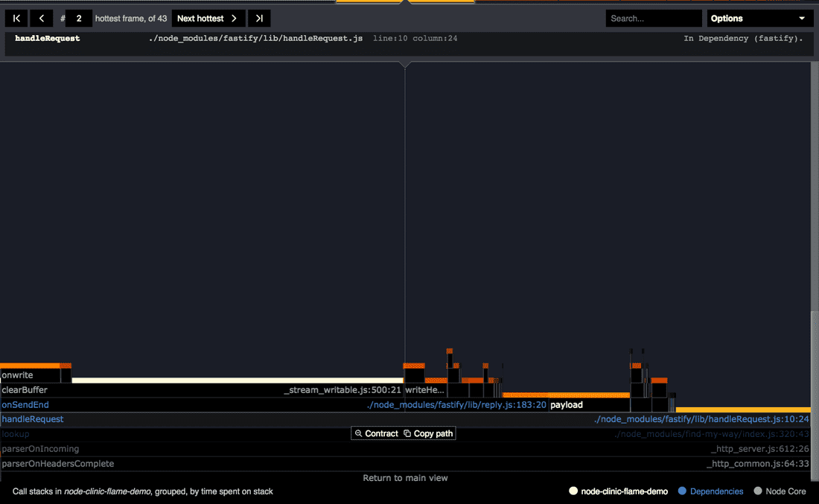Screen dimensions: 819x504
Task: Click the frame number field showing 2
Action: pyautogui.click(x=79, y=18)
